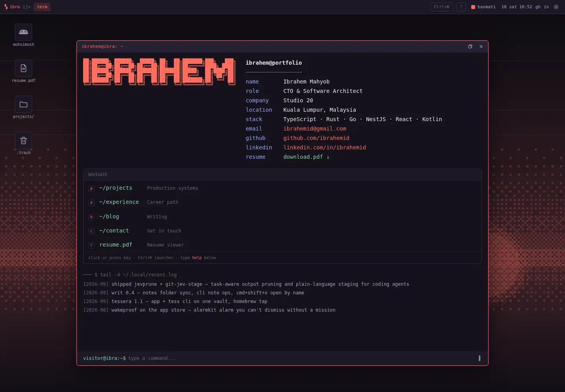Screen dimensions: 565x392
Task: Click the p key badge beside ~/projects
Action: [x=91, y=189]
